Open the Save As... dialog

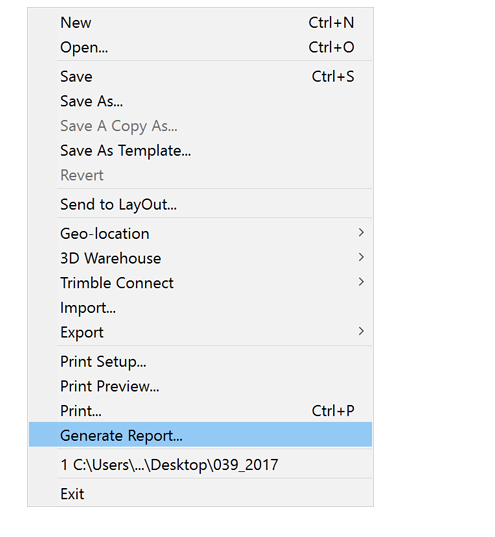pos(200,101)
